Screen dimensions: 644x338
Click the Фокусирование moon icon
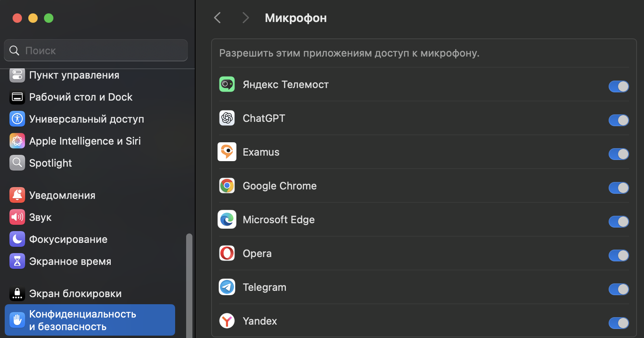(x=17, y=239)
